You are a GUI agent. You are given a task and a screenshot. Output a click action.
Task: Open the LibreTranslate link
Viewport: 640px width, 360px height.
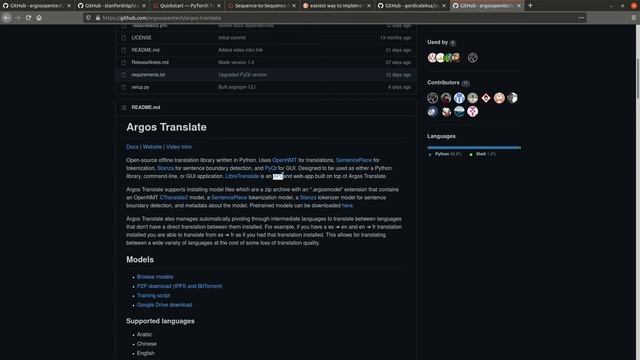pos(242,176)
